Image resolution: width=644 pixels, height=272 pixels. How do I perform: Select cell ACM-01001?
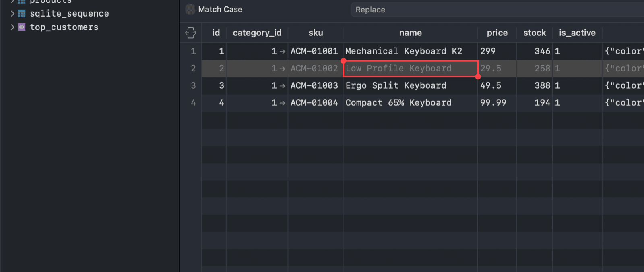tap(316, 51)
